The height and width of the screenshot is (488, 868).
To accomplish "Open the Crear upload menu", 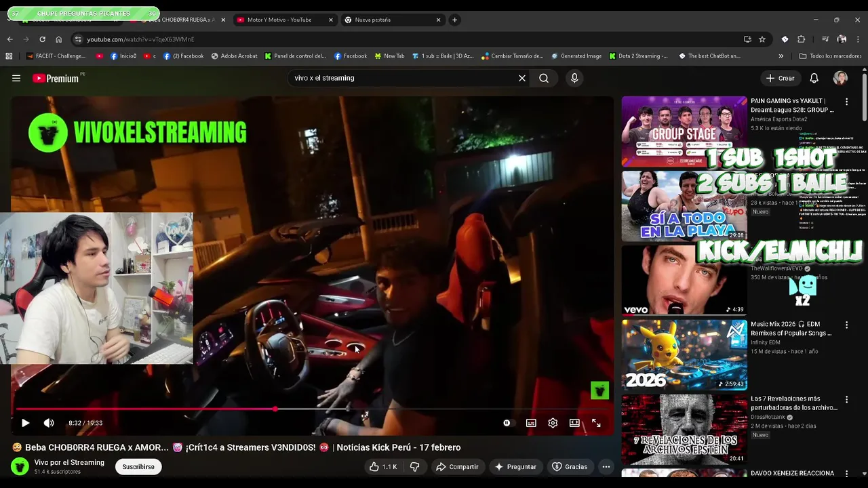I will point(780,78).
